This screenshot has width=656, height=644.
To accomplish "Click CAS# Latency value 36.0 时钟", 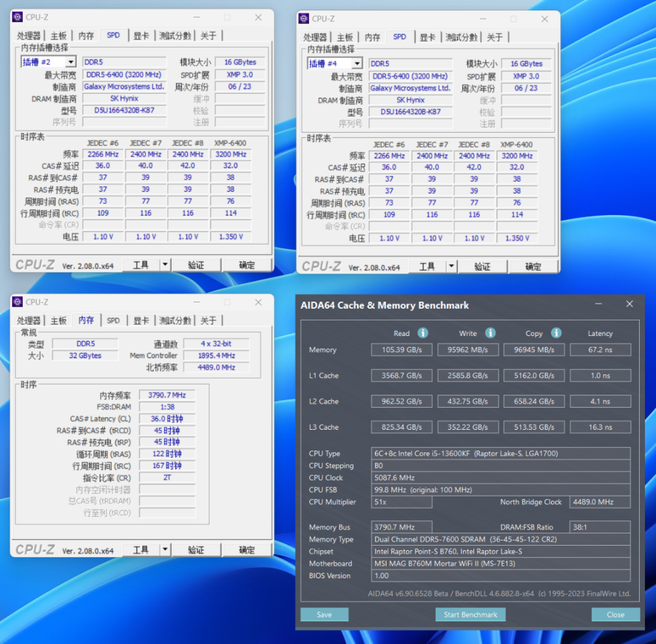I will [167, 419].
